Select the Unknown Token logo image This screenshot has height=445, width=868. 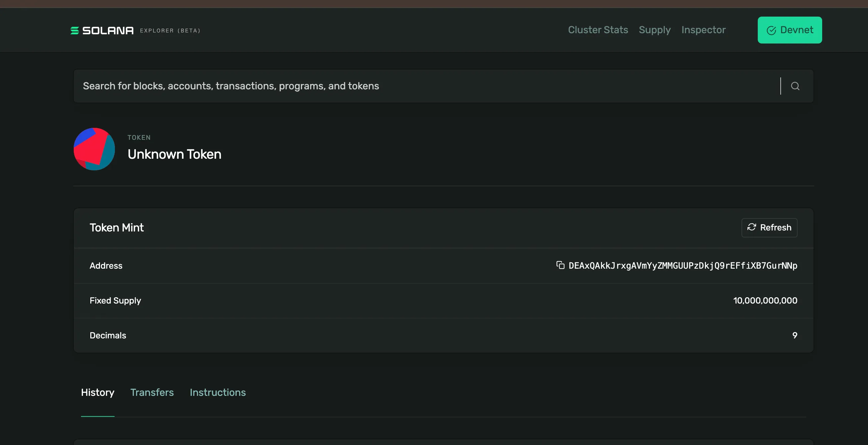(94, 149)
